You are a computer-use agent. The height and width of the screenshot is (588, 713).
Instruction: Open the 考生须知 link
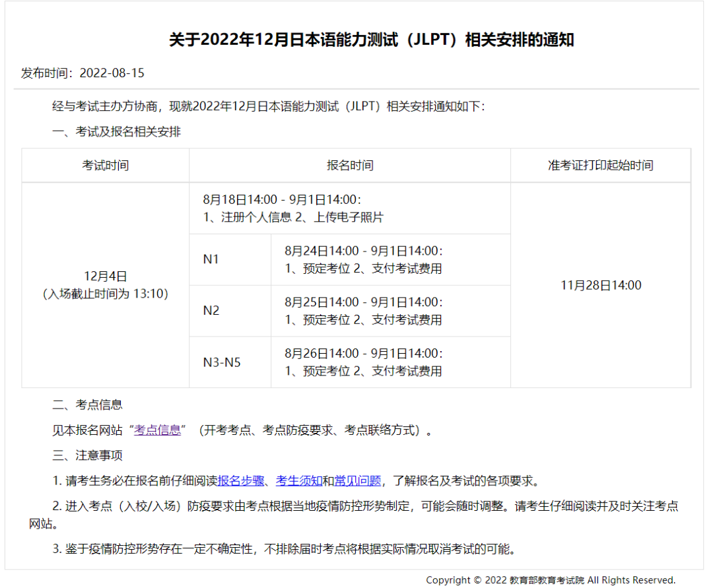[299, 480]
